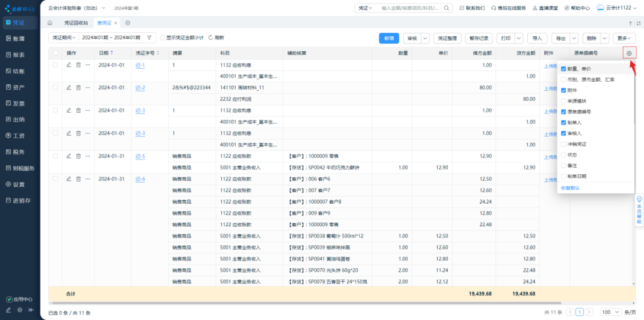Edit voucher 记-5 with the pencil icon
Viewport: 644px width, 320px height.
(69, 156)
